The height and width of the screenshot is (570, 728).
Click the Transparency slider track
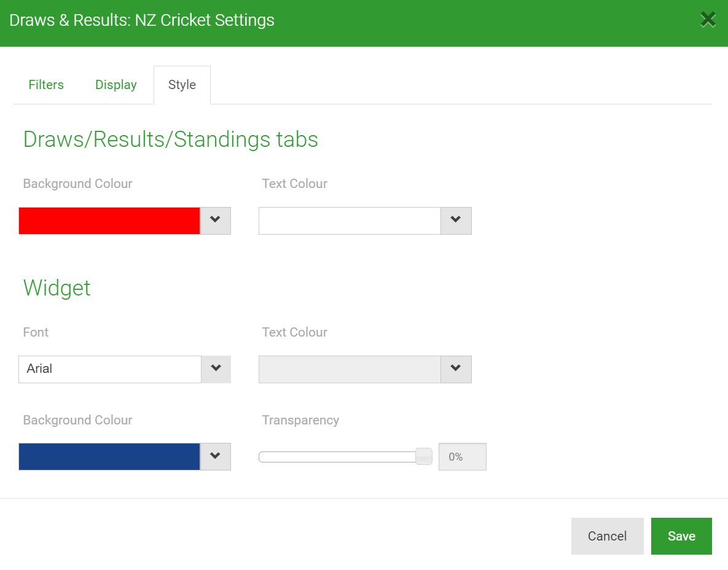(337, 457)
